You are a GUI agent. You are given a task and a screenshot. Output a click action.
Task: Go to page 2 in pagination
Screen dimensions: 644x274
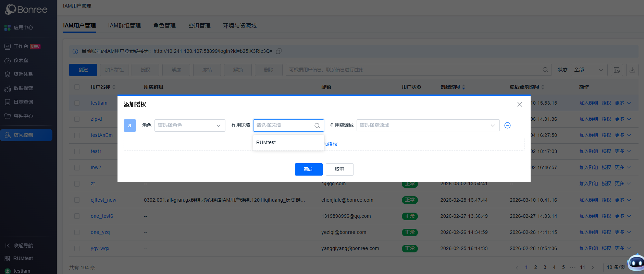(x=536, y=267)
